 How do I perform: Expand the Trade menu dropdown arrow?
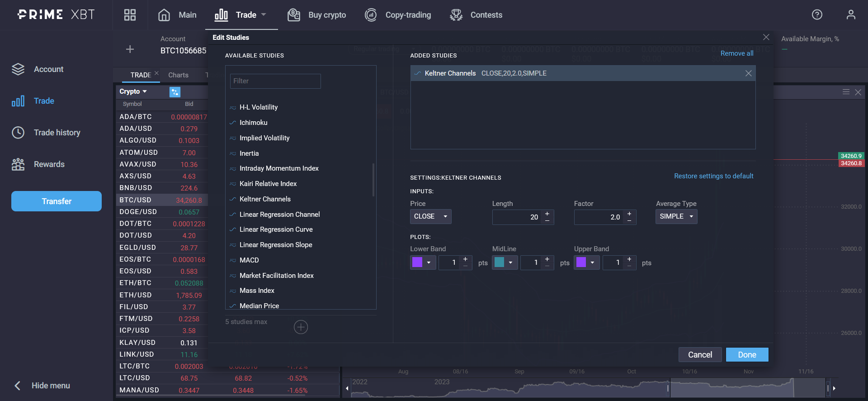pos(264,14)
